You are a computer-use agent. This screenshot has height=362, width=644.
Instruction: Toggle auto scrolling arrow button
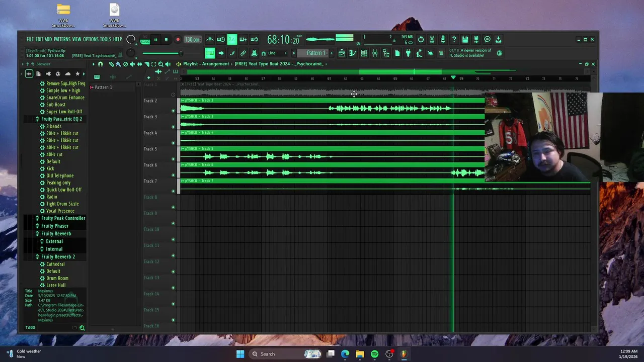221,53
